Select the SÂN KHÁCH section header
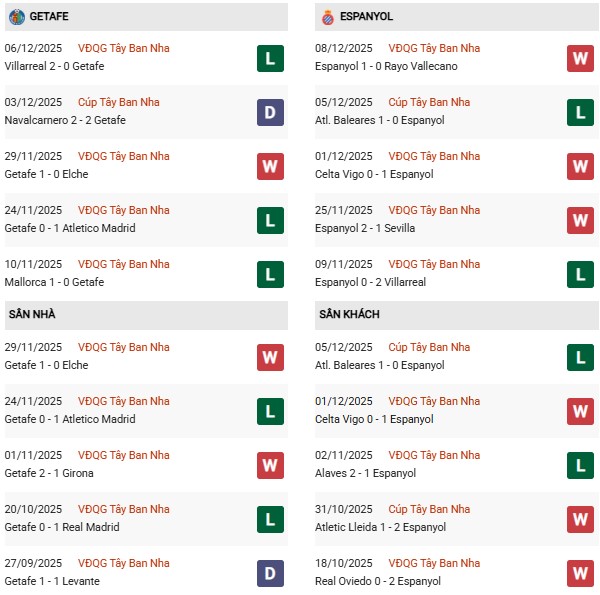The width and height of the screenshot is (600, 595). 349,314
